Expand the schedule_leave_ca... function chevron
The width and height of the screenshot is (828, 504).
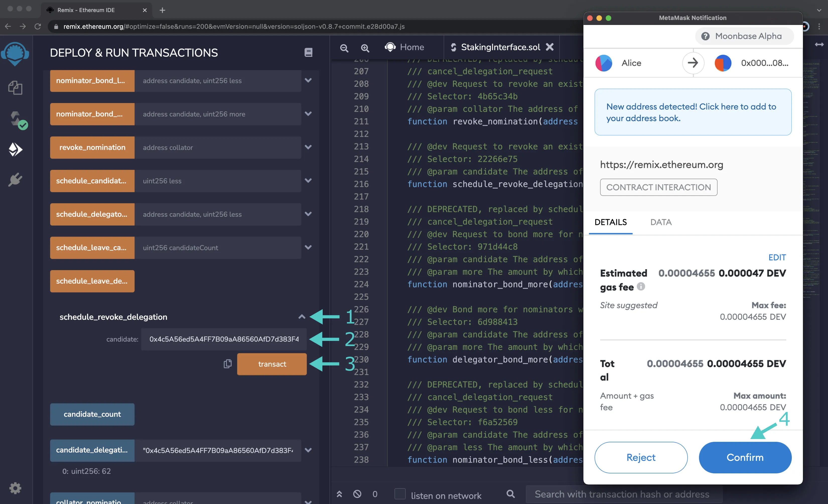tap(308, 247)
